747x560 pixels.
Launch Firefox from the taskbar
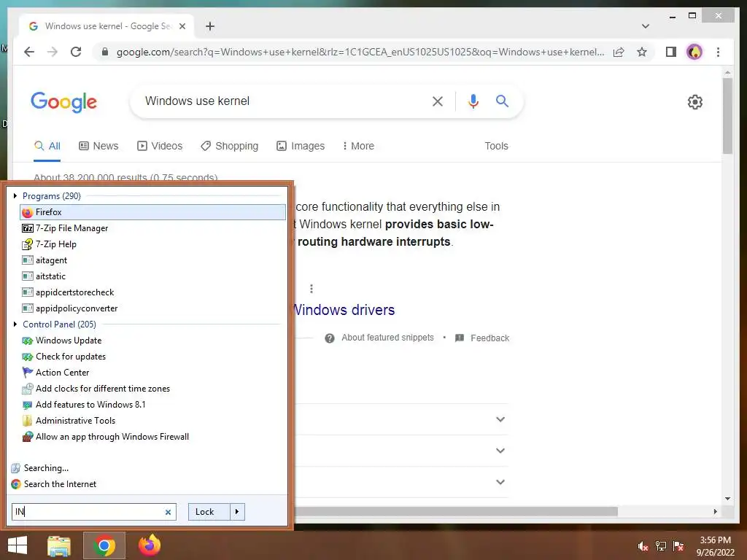(x=149, y=545)
